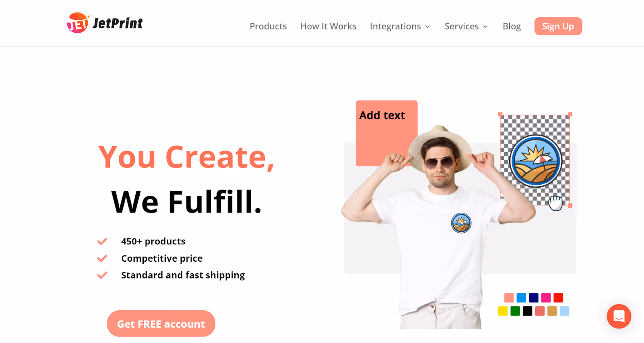
Task: Click the checkmark beside Standard and fast shipping
Action: 102,275
